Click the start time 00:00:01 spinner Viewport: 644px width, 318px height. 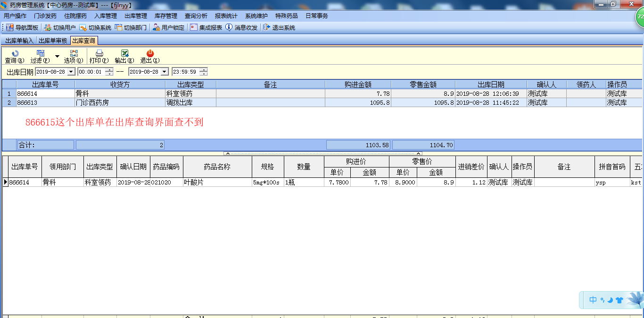coord(109,72)
